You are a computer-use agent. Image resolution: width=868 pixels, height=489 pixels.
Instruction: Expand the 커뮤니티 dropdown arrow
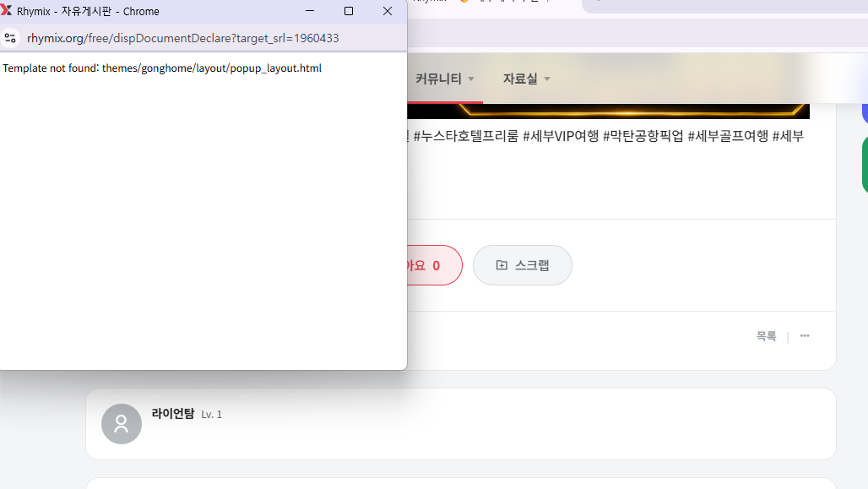[x=471, y=79]
